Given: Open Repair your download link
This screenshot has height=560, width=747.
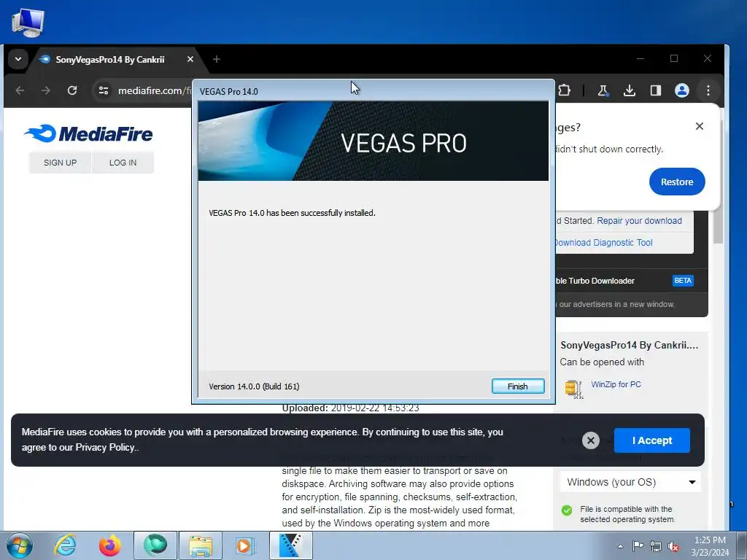Looking at the screenshot, I should [639, 220].
